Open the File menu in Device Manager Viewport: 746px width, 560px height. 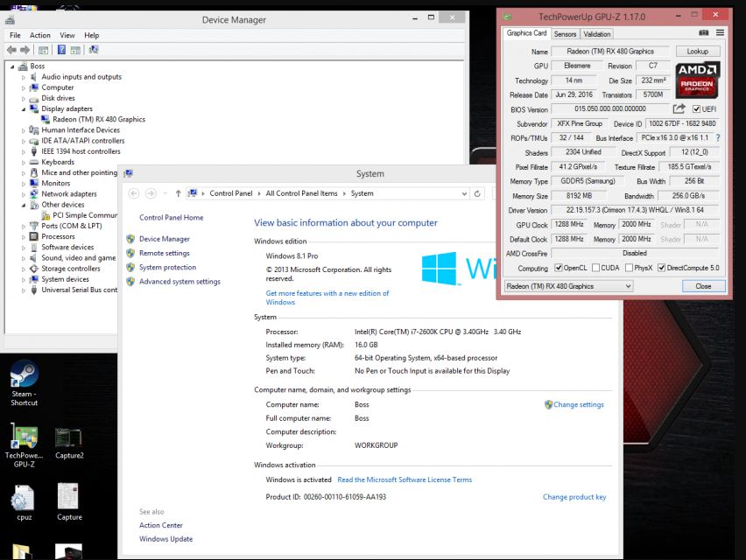[x=15, y=35]
